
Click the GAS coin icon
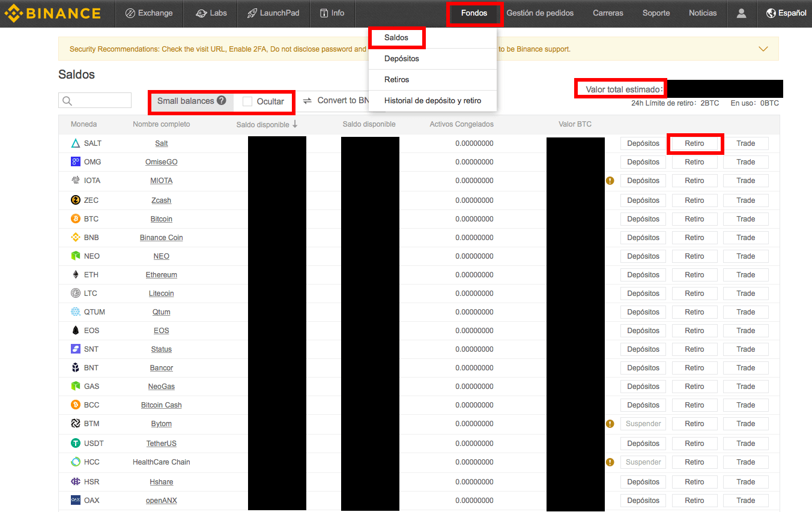pyautogui.click(x=76, y=387)
